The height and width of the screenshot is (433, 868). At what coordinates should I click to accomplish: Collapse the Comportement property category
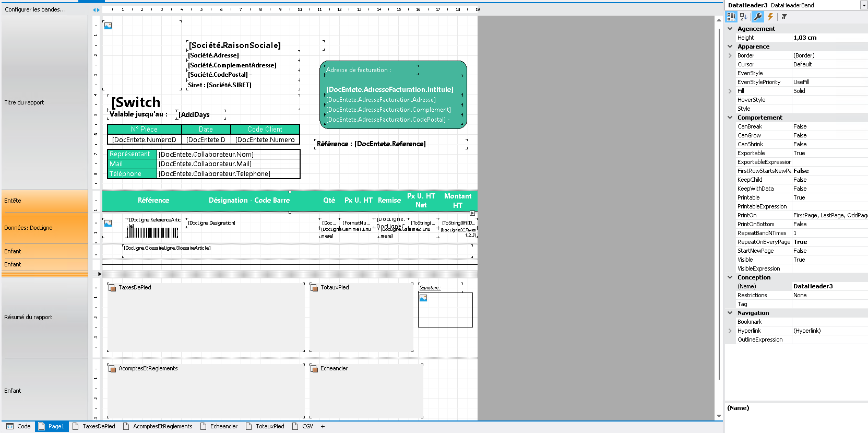click(x=730, y=118)
